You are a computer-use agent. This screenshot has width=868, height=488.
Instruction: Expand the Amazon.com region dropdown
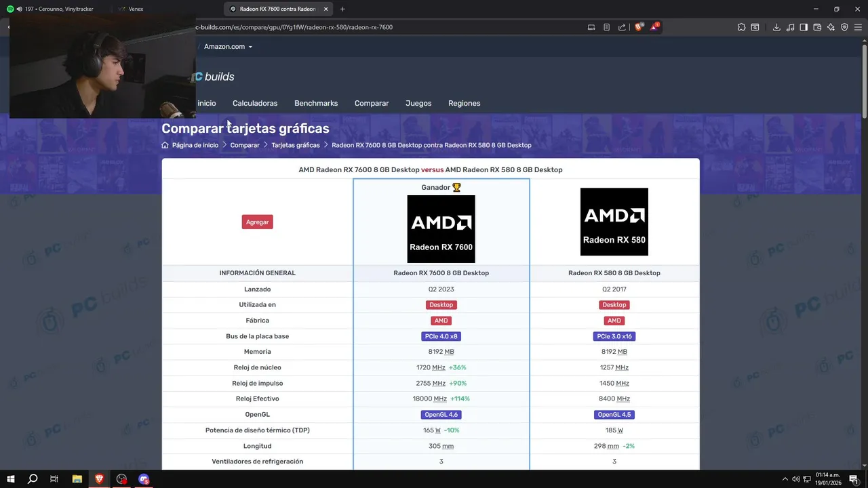coord(229,47)
